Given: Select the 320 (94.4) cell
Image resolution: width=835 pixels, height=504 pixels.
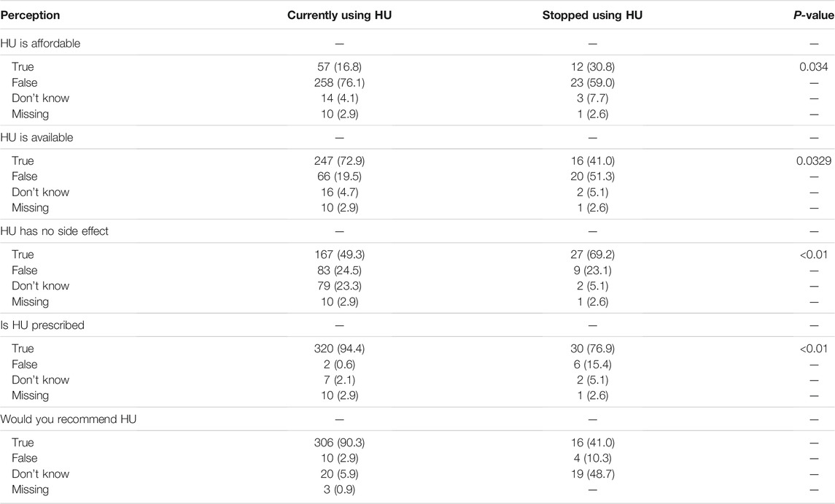Looking at the screenshot, I should tap(339, 349).
